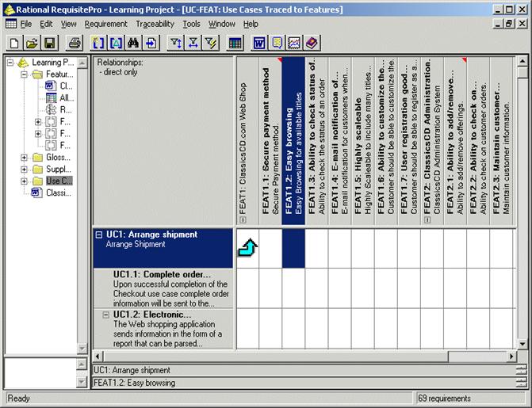Collapse the FEAT1 ClassicsCD.com Web Shop column

[x=243, y=219]
